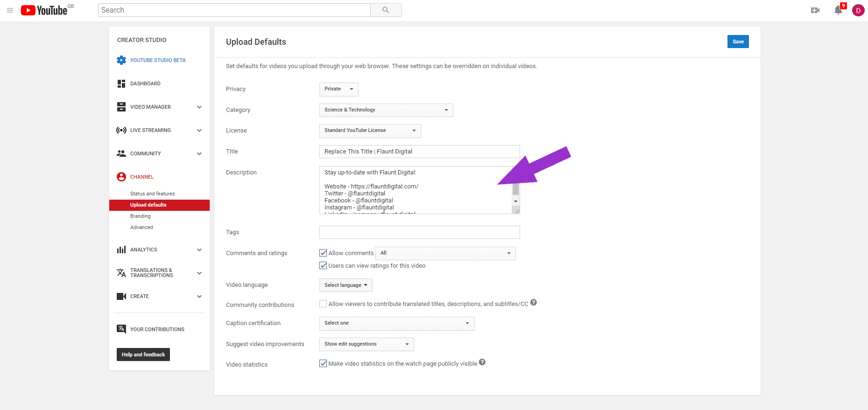Click the Video Manager label
The height and width of the screenshot is (410, 868).
[x=150, y=107]
